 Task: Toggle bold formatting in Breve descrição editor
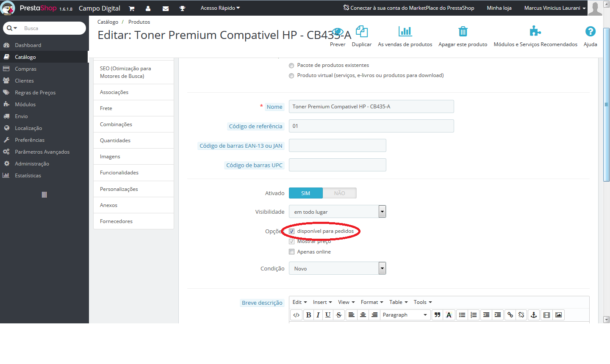click(308, 315)
